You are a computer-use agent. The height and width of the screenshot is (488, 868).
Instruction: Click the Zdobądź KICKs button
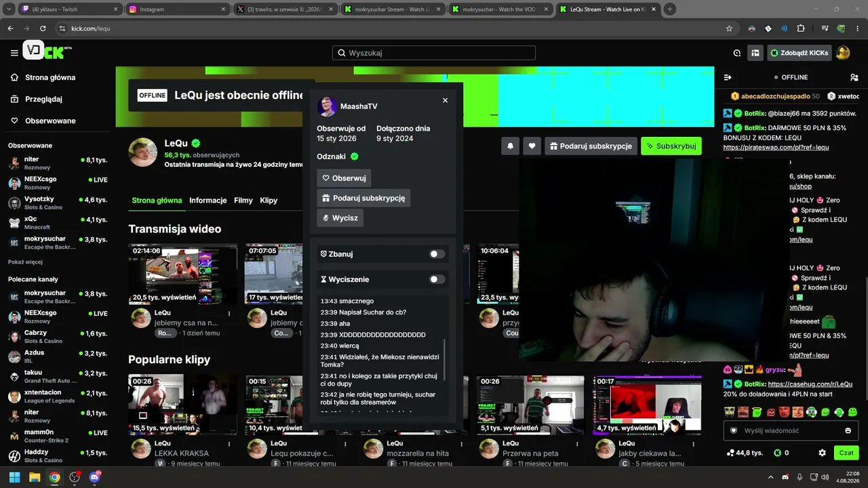click(799, 53)
